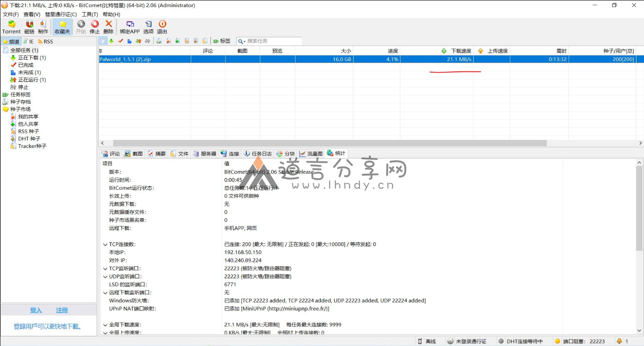The height and width of the screenshot is (346, 644).
Task: Click DHT连接等待中 status indicator
Action: point(520,341)
